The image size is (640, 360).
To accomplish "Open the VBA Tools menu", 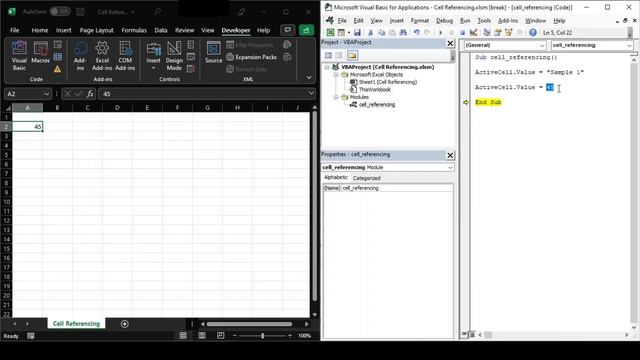I will click(x=484, y=21).
